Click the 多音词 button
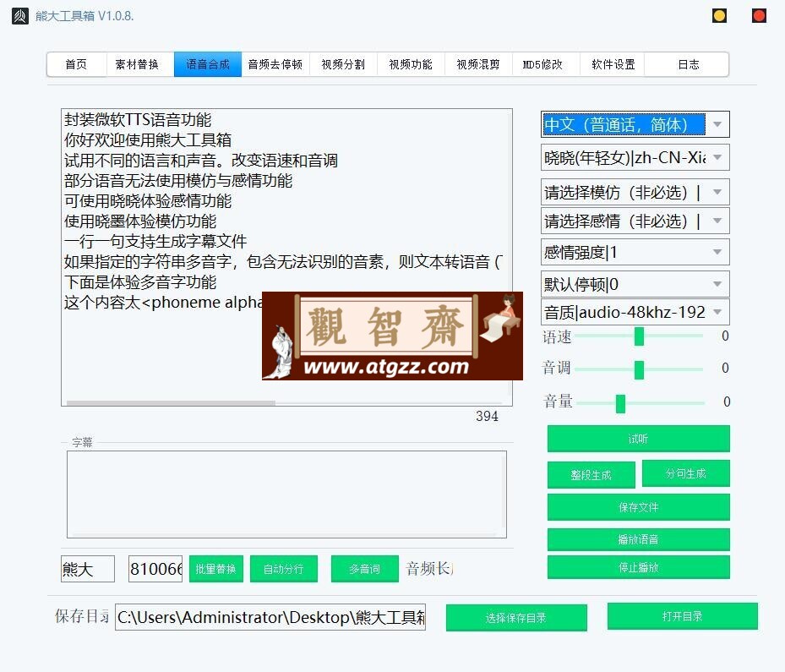Image resolution: width=785 pixels, height=672 pixels. tap(364, 569)
